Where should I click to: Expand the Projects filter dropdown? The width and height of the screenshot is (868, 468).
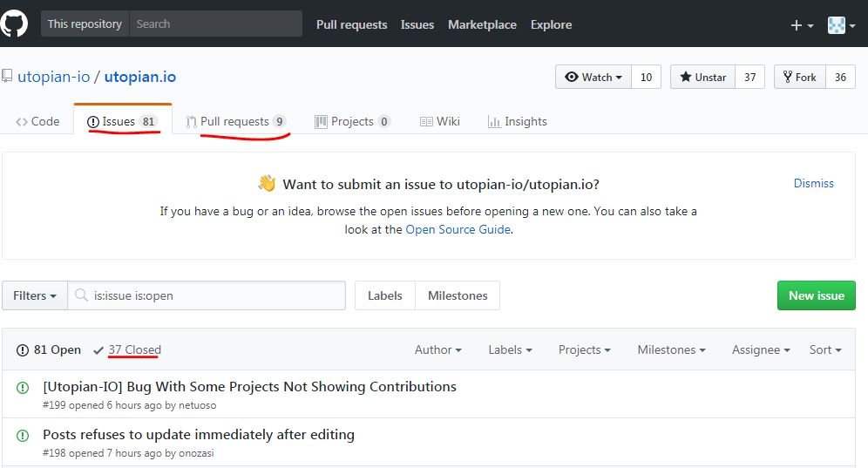[x=584, y=350]
